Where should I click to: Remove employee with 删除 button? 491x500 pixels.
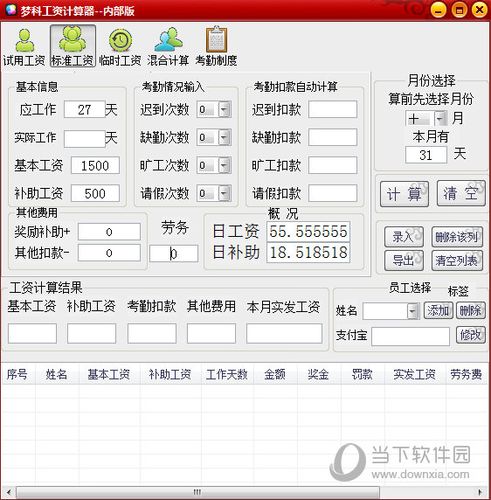pyautogui.click(x=470, y=311)
